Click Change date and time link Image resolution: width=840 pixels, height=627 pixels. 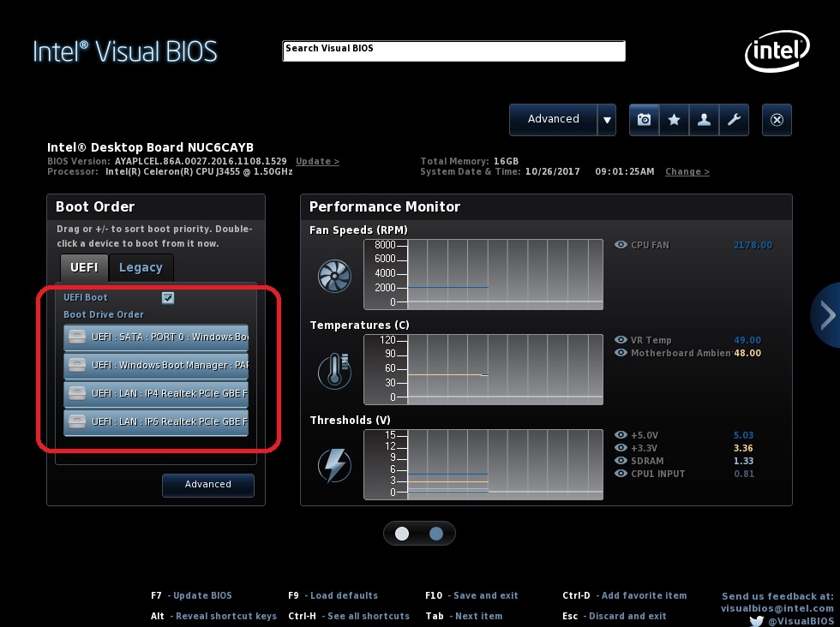pos(687,172)
